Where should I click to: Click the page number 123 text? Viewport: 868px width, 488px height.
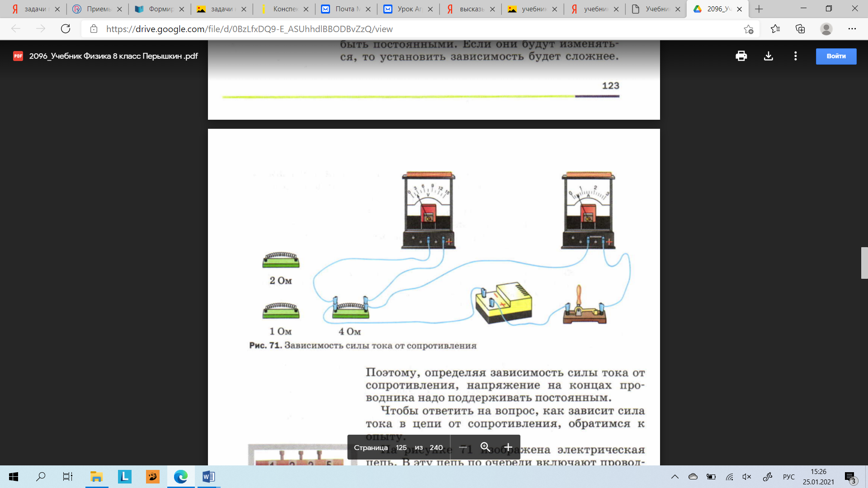coord(610,86)
